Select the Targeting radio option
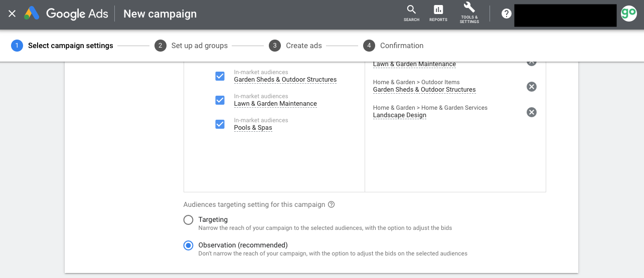Viewport: 644px width, 278px height. click(188, 220)
